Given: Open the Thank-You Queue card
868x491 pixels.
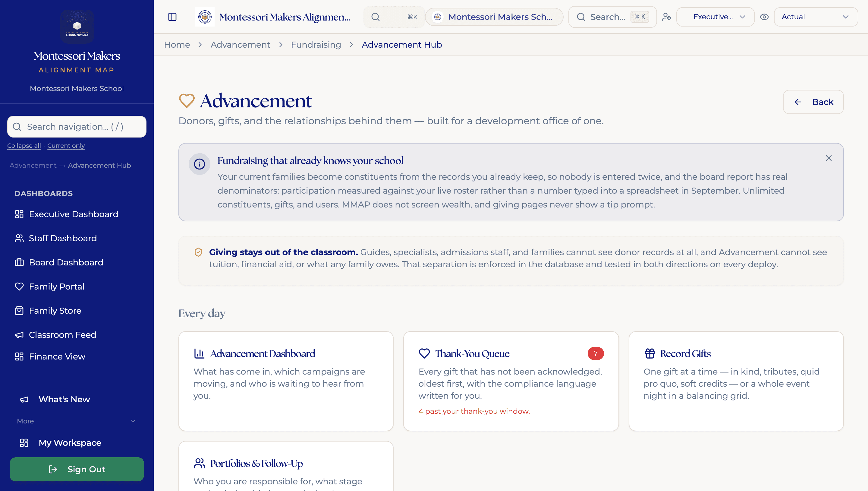Looking at the screenshot, I should (x=511, y=381).
